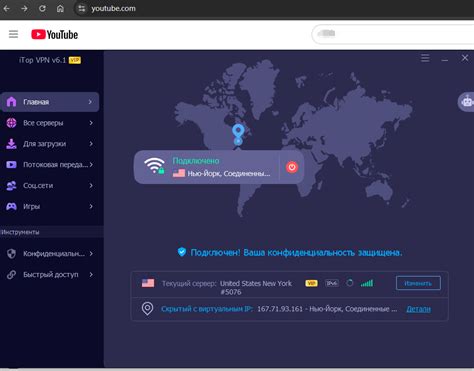The height and width of the screenshot is (371, 474).
Task: Click the red power disconnect button
Action: point(292,167)
